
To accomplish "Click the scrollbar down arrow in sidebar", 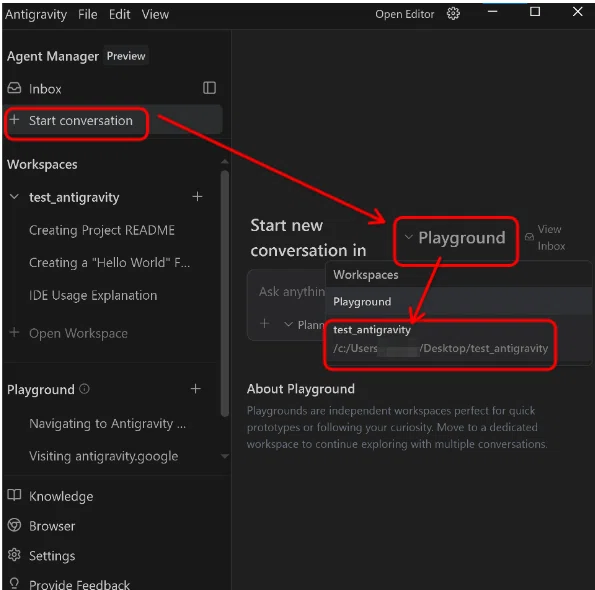I will tap(225, 456).
